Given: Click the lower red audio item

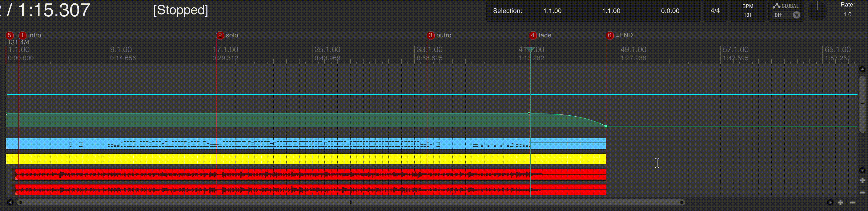Looking at the screenshot, I should 310,190.
